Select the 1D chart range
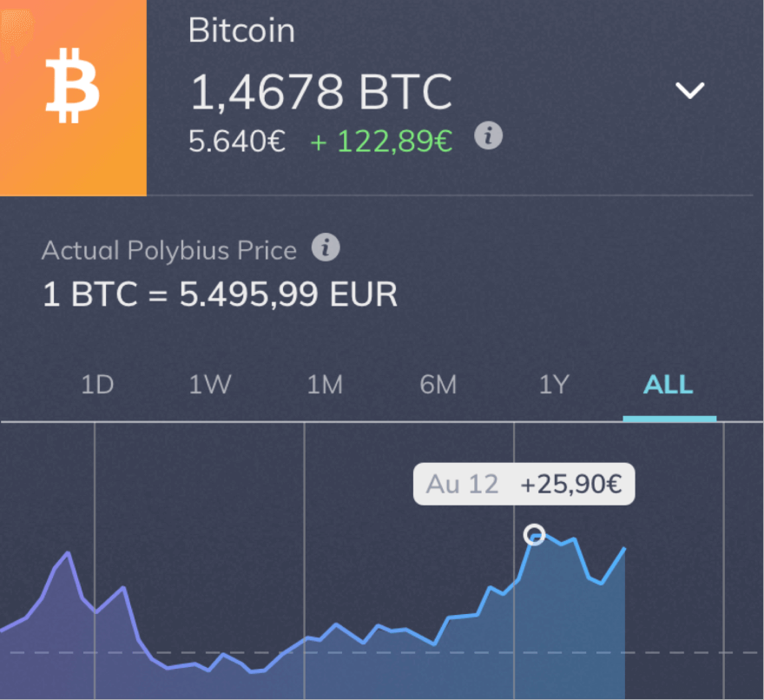The width and height of the screenshot is (764, 700). (x=97, y=385)
